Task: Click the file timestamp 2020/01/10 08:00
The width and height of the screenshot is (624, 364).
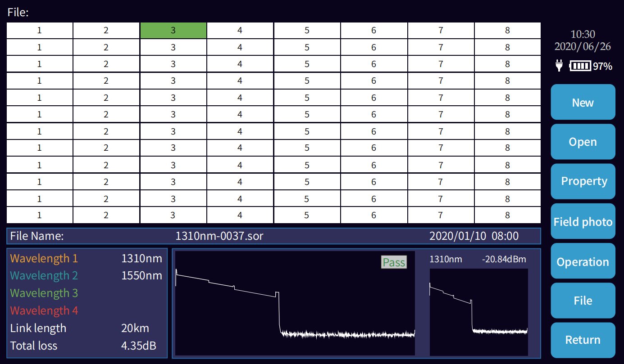Action: [x=474, y=236]
